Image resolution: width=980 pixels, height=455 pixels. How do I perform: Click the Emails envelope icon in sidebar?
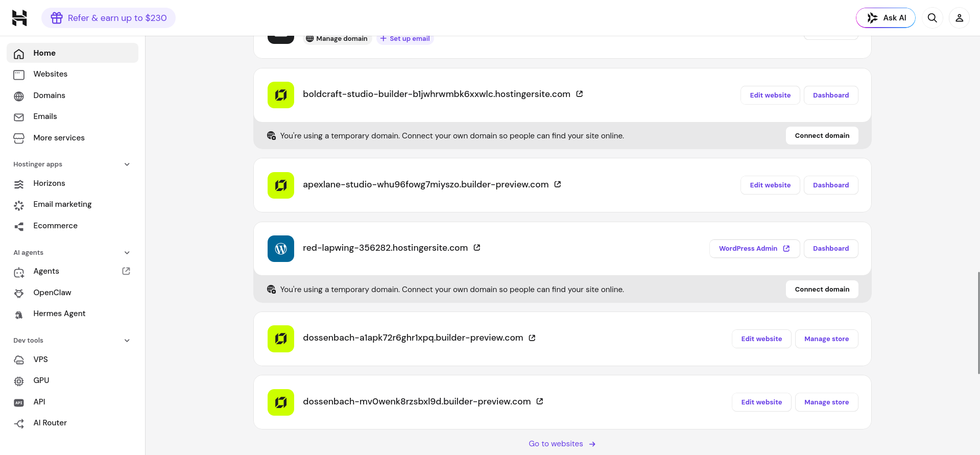click(x=19, y=117)
